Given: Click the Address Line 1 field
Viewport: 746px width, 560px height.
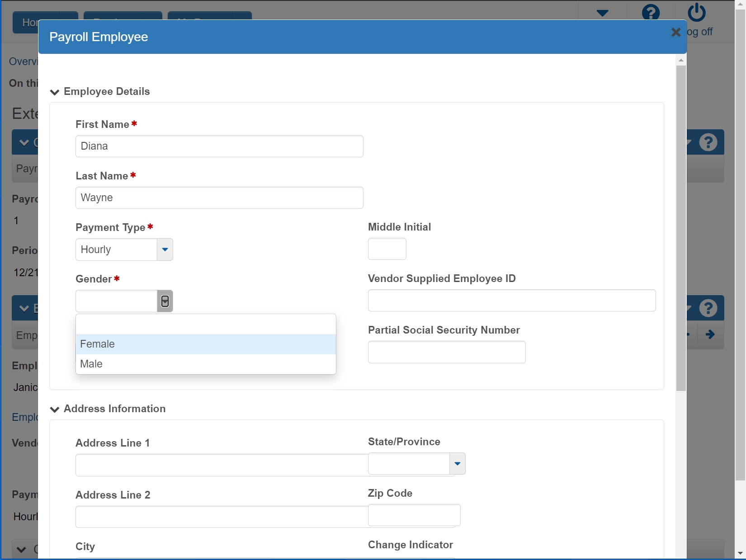Looking at the screenshot, I should point(222,465).
